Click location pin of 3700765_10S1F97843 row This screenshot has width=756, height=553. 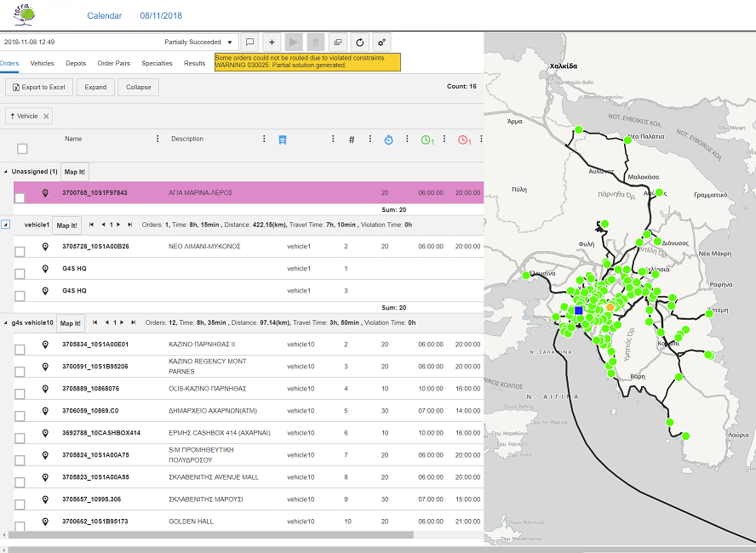pos(45,193)
